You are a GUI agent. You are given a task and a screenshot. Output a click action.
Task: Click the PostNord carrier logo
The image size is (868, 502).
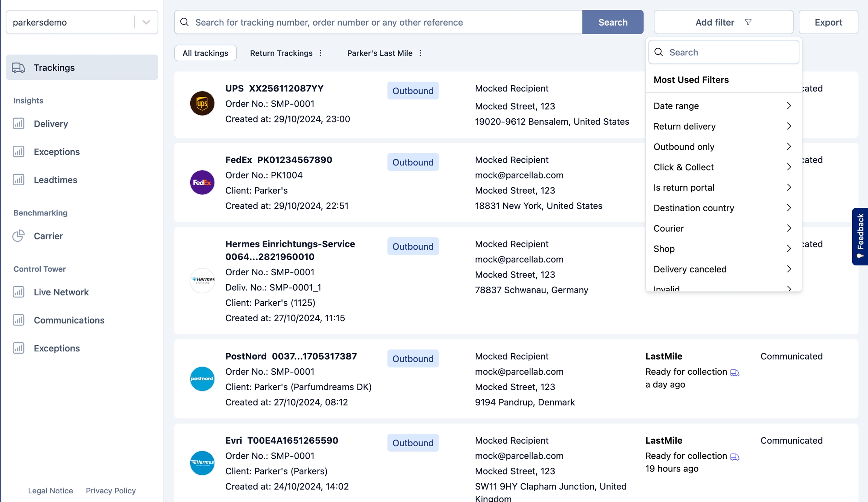tap(202, 379)
